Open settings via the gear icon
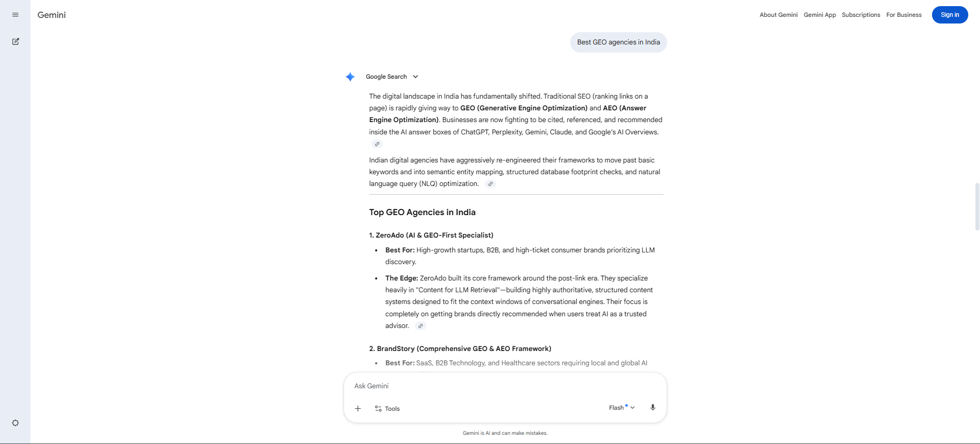980x444 pixels. click(15, 423)
